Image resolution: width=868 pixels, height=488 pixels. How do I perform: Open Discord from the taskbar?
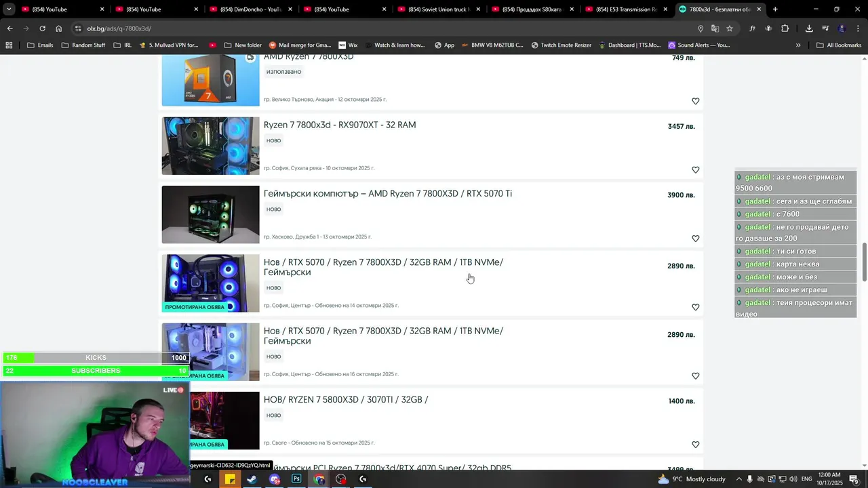[x=274, y=479]
